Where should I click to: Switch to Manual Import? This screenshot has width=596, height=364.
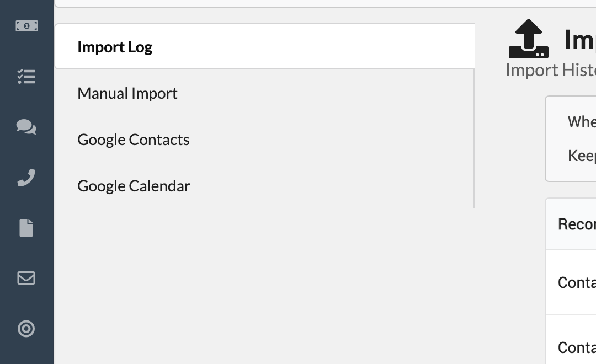pos(127,93)
